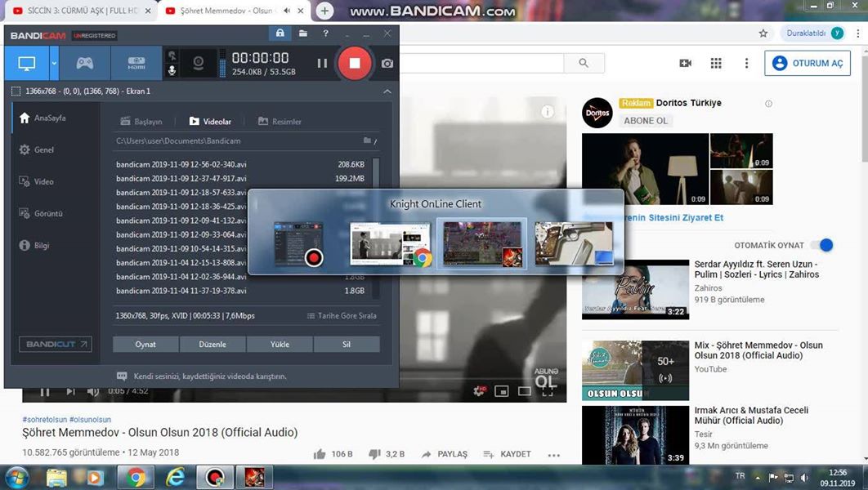Select Bandicam screen recording mode

(27, 63)
